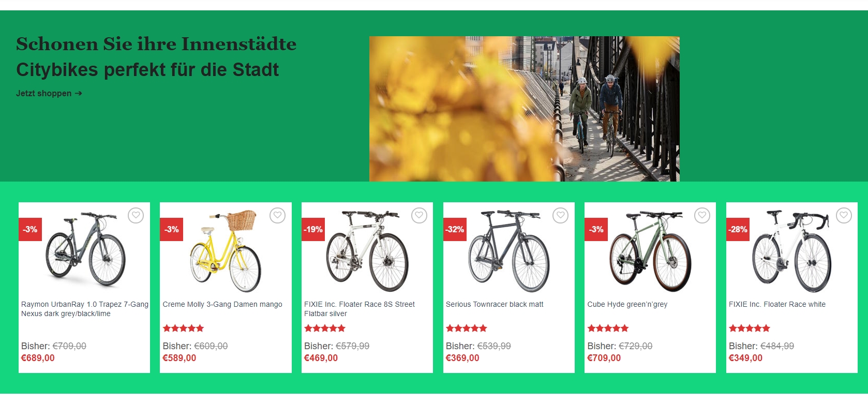Viewport: 868px width, 403px height.
Task: Open Raymon UrbanRay 1.0 Trapez product title
Action: 85,309
